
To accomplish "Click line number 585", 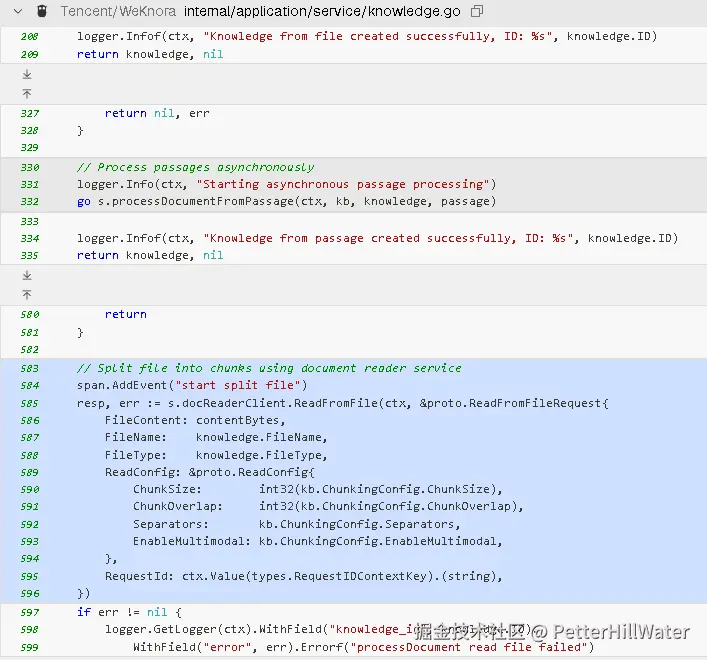I will click(29, 403).
